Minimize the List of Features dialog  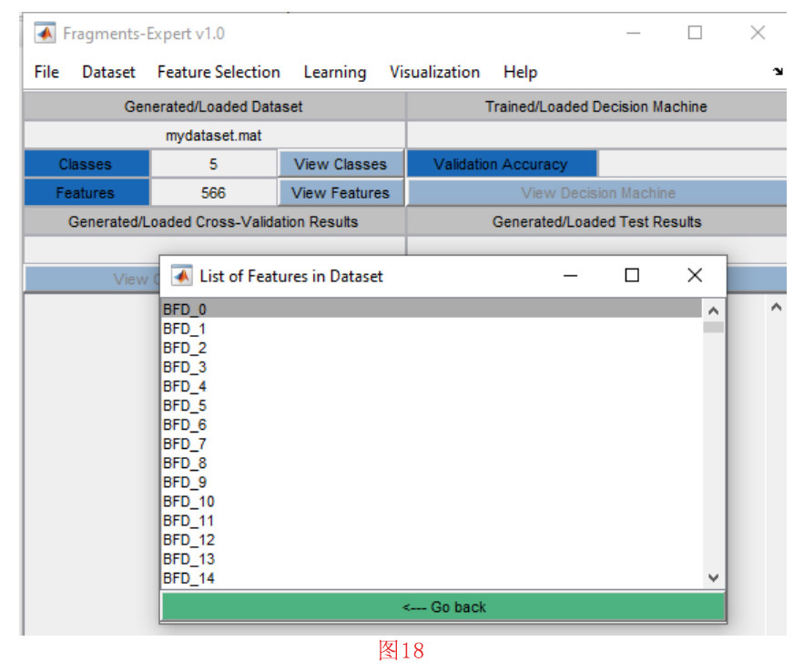[x=571, y=276]
